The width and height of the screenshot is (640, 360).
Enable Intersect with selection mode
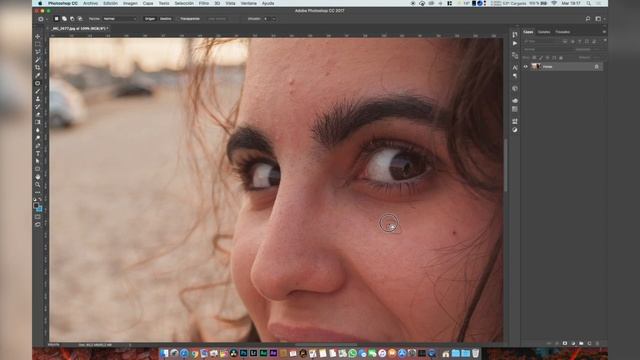point(80,19)
